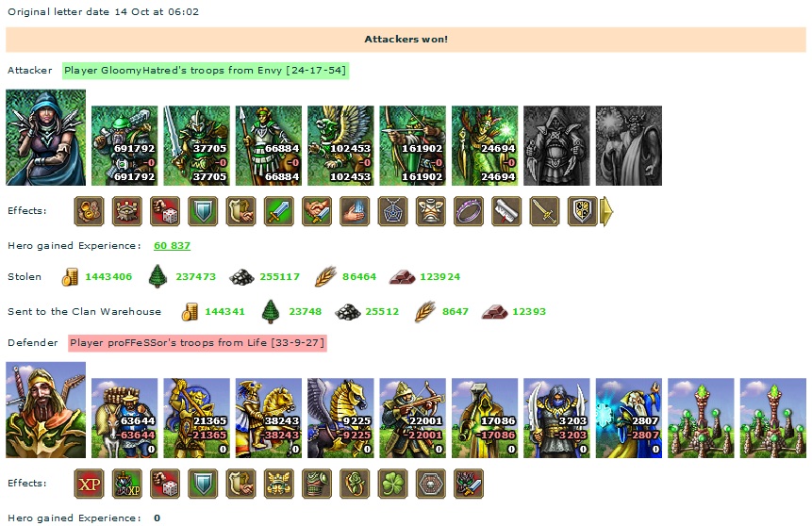Open the 60 837 hero experience link
This screenshot has width=812, height=526.
[x=172, y=245]
